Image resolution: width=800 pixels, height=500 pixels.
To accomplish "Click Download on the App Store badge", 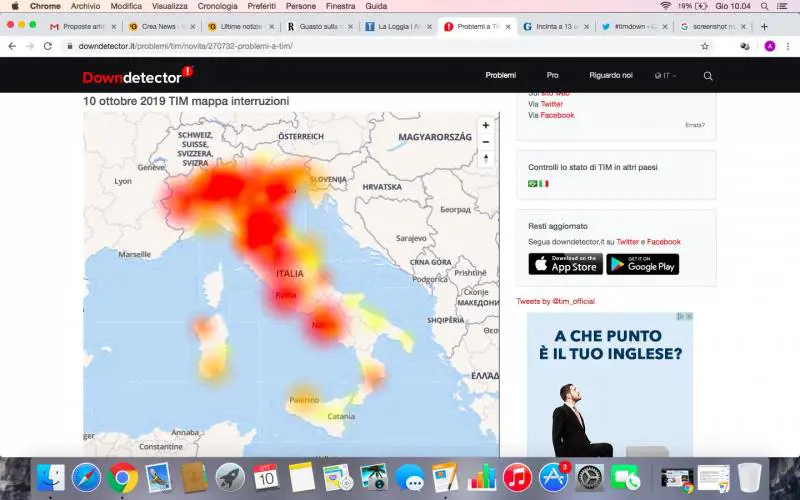I will pos(565,264).
